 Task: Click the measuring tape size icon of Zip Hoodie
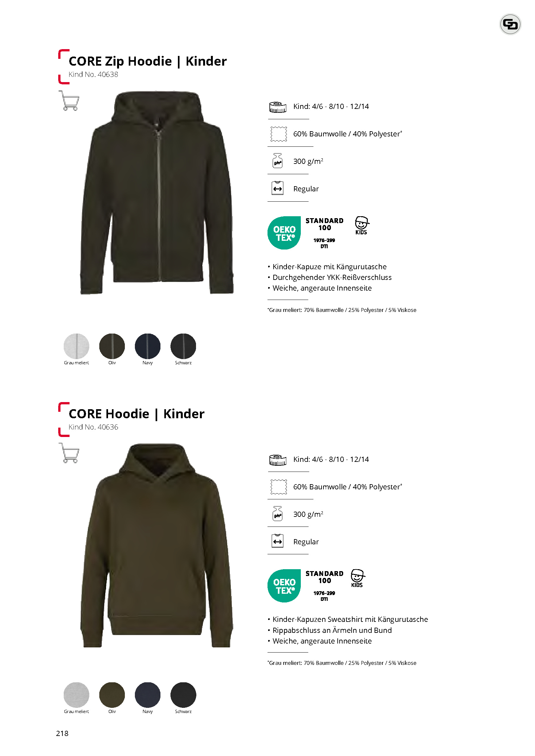click(278, 107)
